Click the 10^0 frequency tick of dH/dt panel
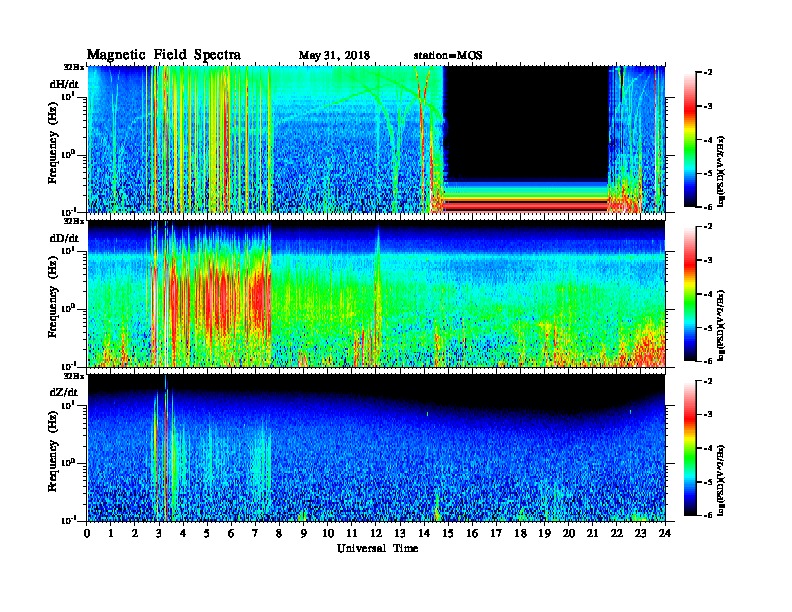 (68, 154)
